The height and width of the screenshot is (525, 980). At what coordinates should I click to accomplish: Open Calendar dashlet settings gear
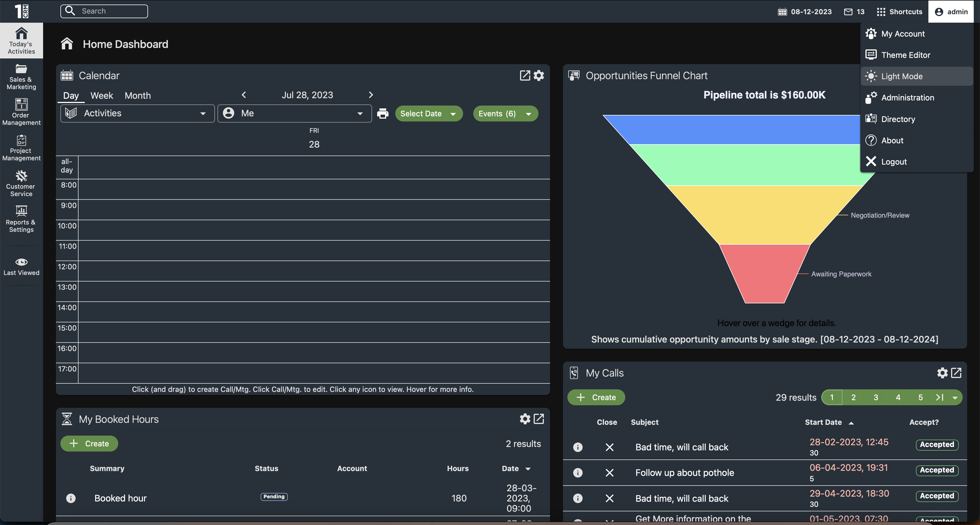(x=539, y=75)
